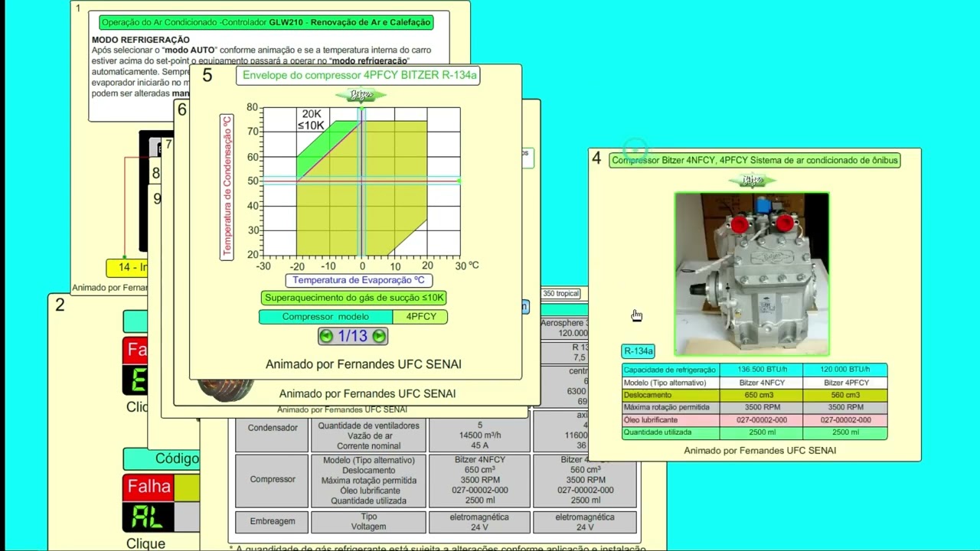Click 'Animado por Fernandes UFC SENAI' in panel 5
Image resolution: width=980 pixels, height=551 pixels.
[x=364, y=364]
